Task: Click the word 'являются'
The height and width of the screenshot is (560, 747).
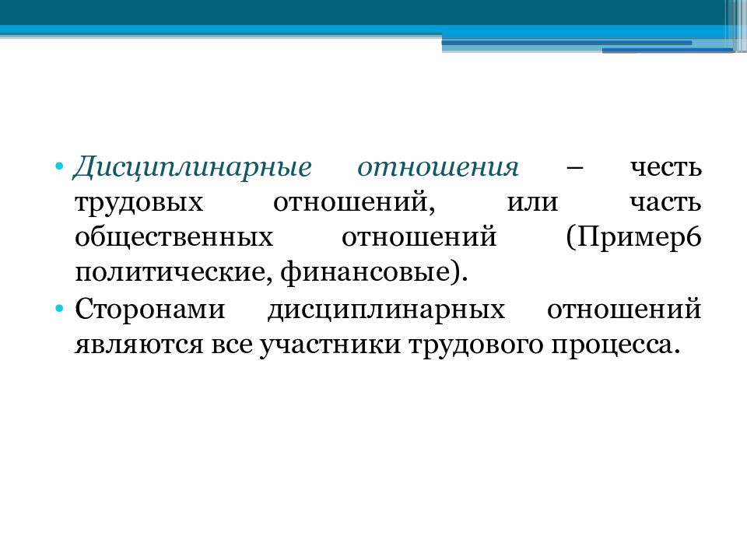Action: [139, 345]
